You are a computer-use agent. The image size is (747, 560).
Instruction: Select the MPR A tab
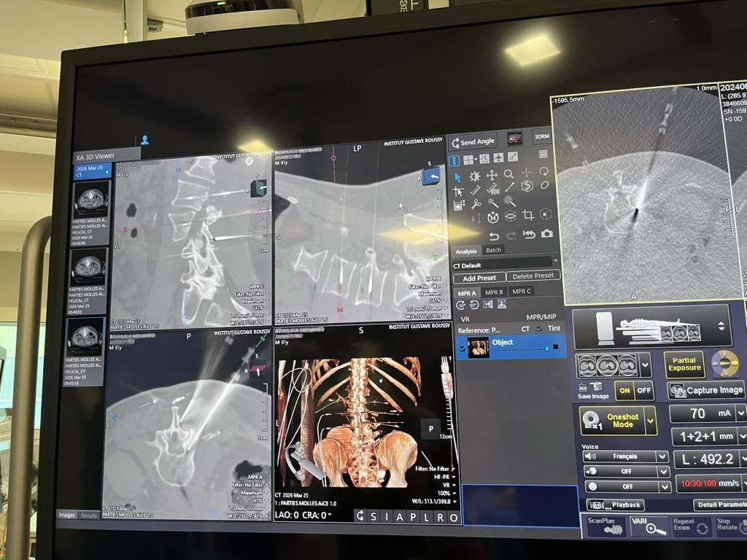(466, 293)
